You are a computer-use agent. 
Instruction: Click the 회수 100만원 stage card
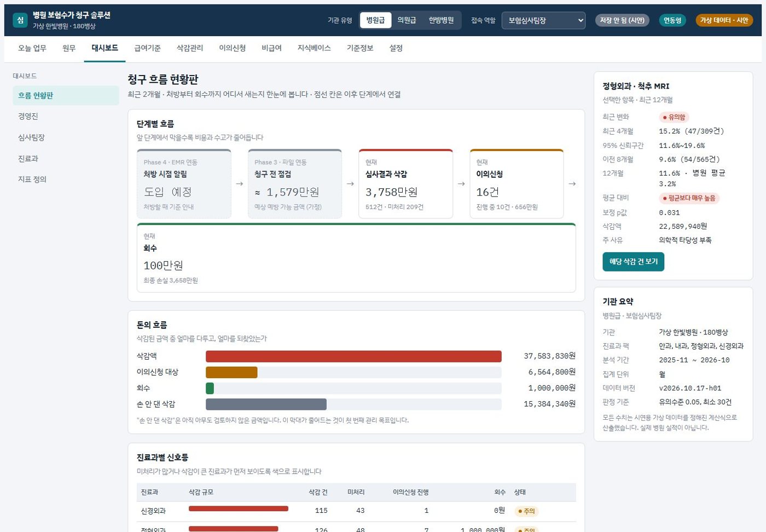click(356, 258)
